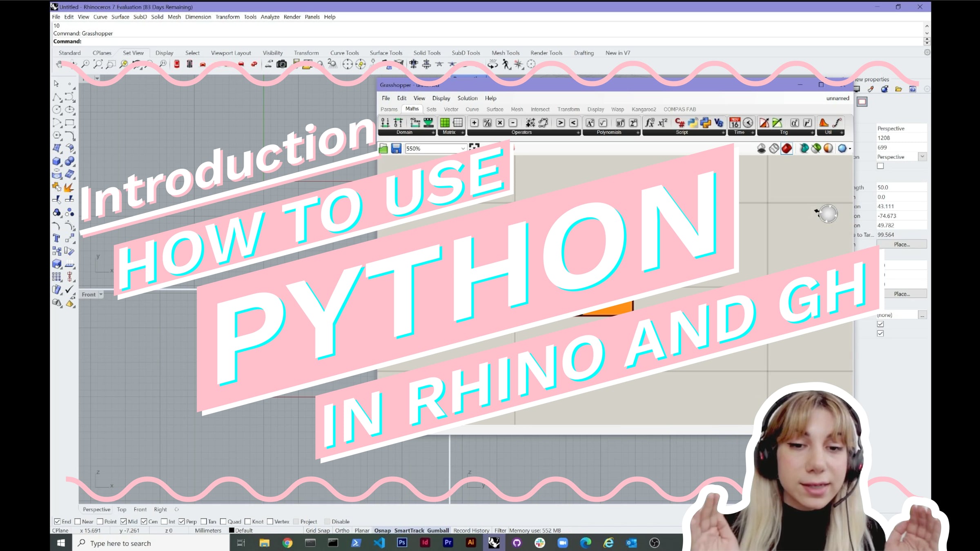Open the 550% zoom dropdown in Grasshopper
Screen dimensions: 980x551
point(463,149)
